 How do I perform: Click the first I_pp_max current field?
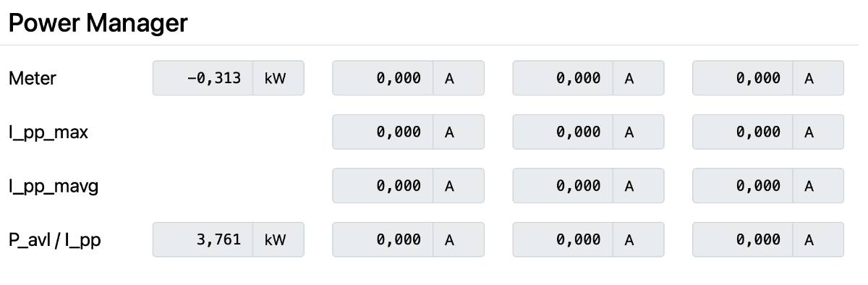point(383,132)
